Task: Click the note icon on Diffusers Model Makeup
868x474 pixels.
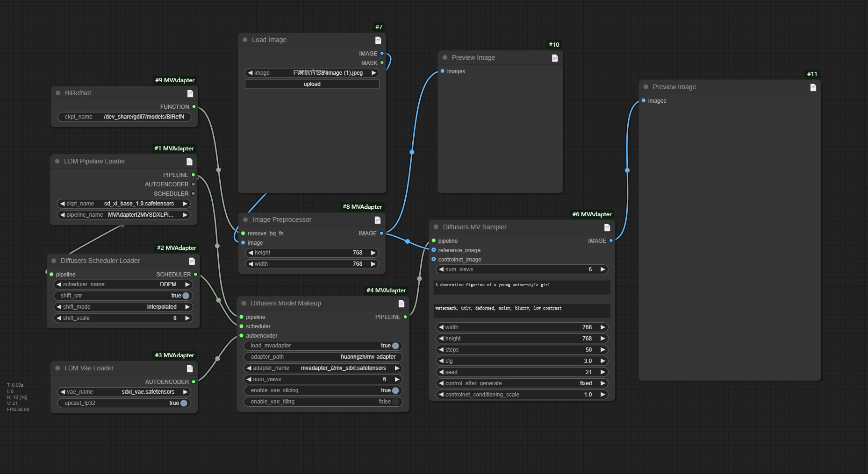Action: pos(401,304)
